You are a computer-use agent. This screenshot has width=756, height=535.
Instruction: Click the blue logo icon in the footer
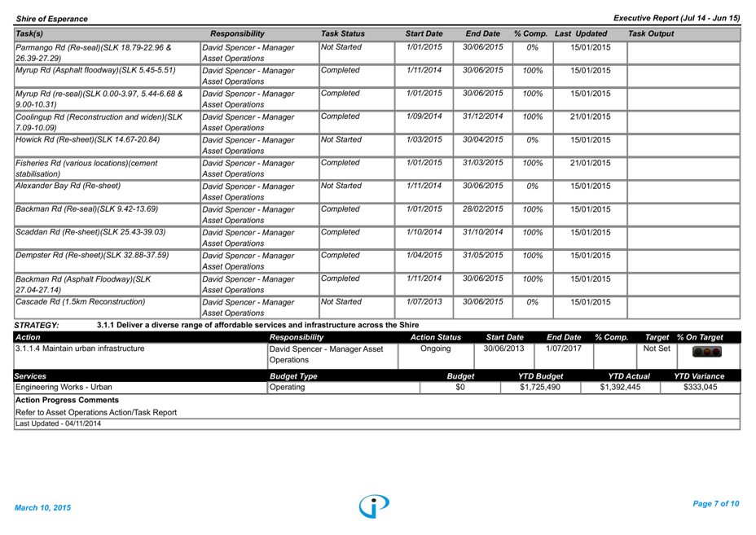pyautogui.click(x=374, y=506)
